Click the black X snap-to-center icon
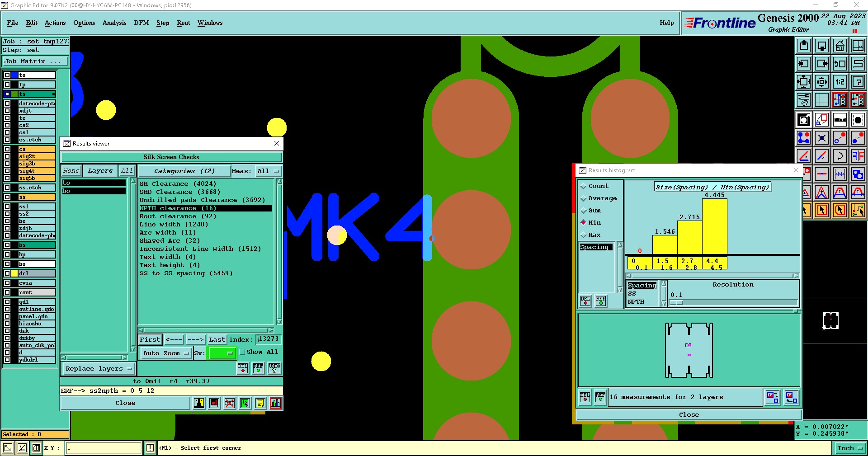This screenshot has width=868, height=456. 822,138
